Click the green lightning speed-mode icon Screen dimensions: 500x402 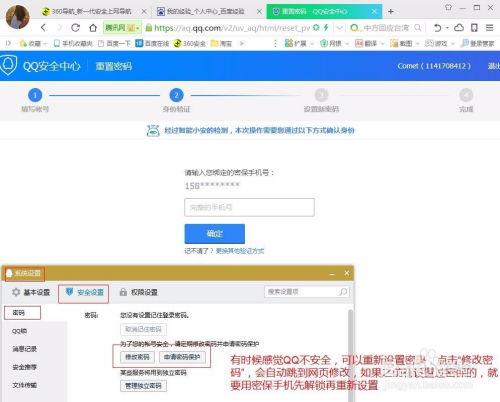coord(326,28)
